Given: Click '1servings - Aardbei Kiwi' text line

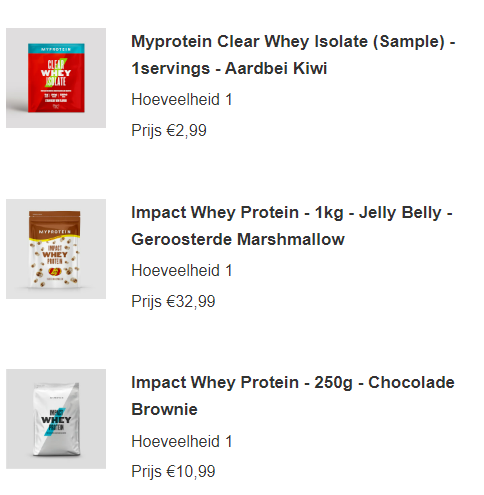Looking at the screenshot, I should coord(229,68).
